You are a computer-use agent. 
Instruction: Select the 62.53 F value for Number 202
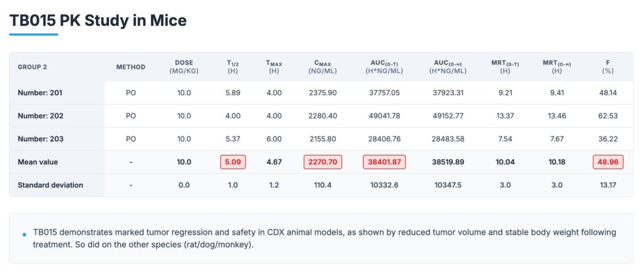pyautogui.click(x=608, y=116)
